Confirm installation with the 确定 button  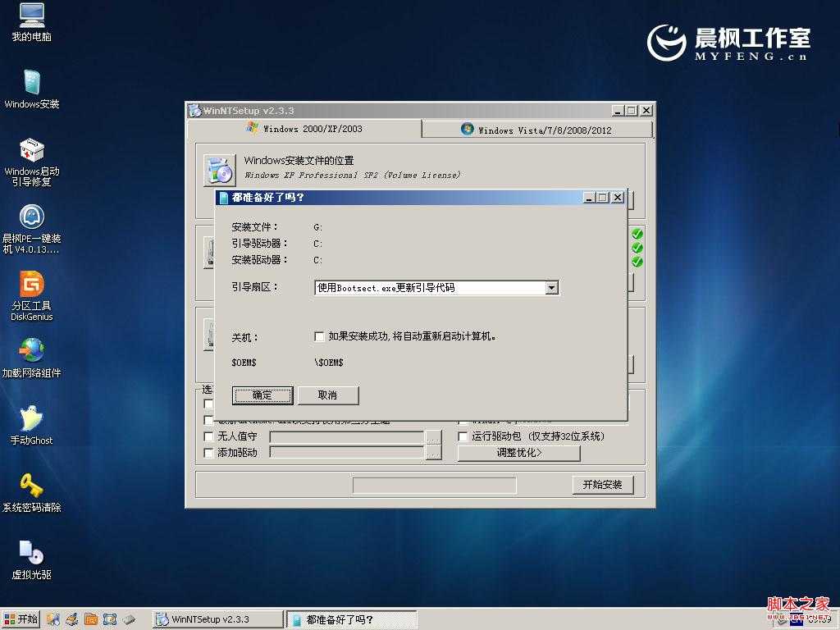pyautogui.click(x=262, y=395)
